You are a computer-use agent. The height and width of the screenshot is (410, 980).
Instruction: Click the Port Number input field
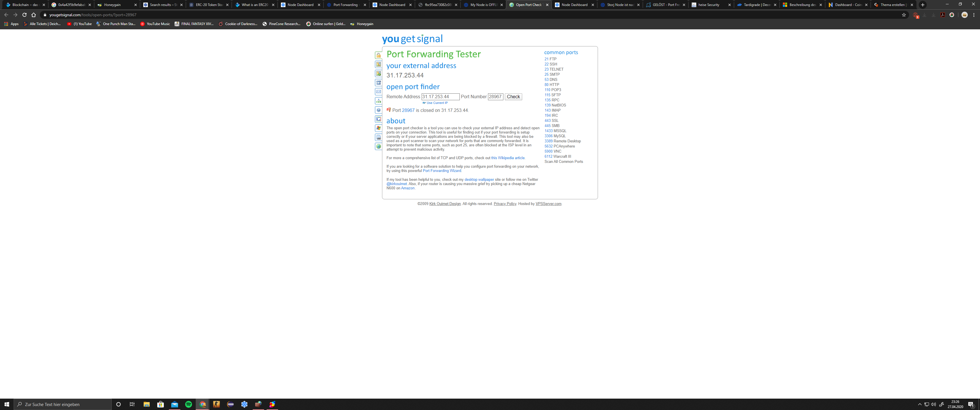(495, 97)
